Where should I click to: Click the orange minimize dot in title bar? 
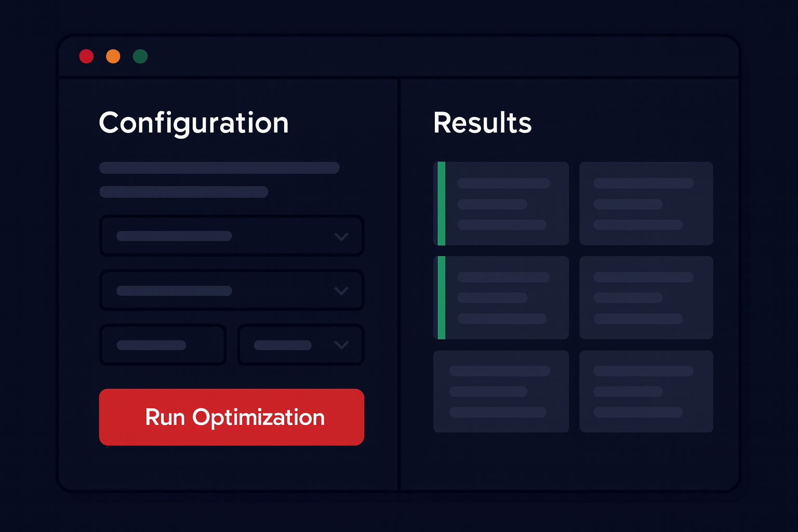[x=113, y=56]
